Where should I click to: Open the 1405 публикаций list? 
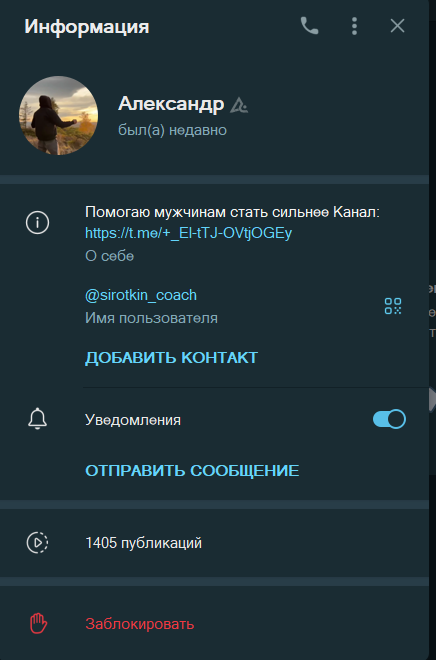214,543
